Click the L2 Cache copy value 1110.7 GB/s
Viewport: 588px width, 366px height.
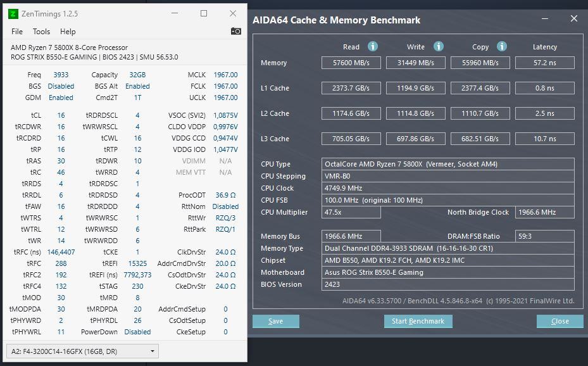click(480, 113)
